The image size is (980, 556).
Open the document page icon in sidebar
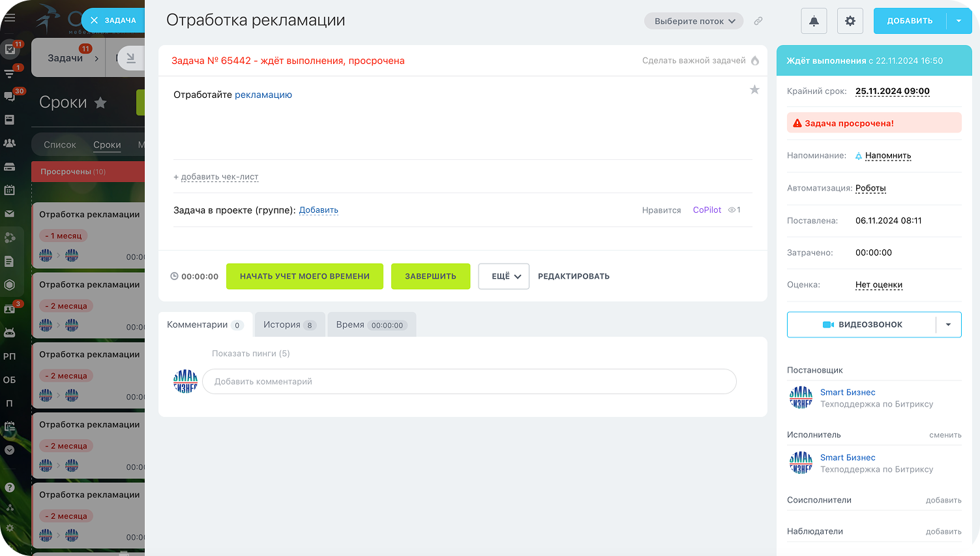10,261
